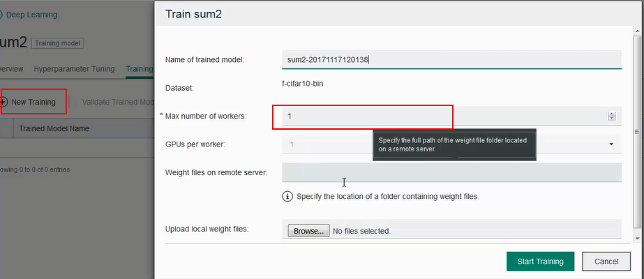Click the 'Upload local weight files:' label
This screenshot has width=644, height=279.
coord(207,229)
